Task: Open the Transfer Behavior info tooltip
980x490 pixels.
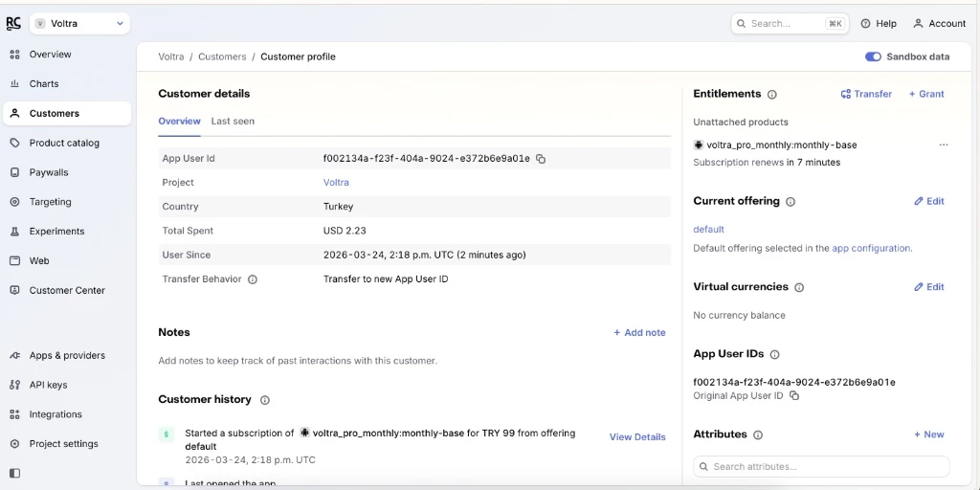Action: coord(253,279)
